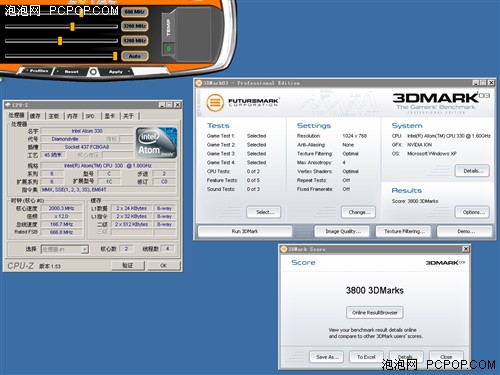
Task: Click Details in the Score window
Action: pyautogui.click(x=406, y=357)
